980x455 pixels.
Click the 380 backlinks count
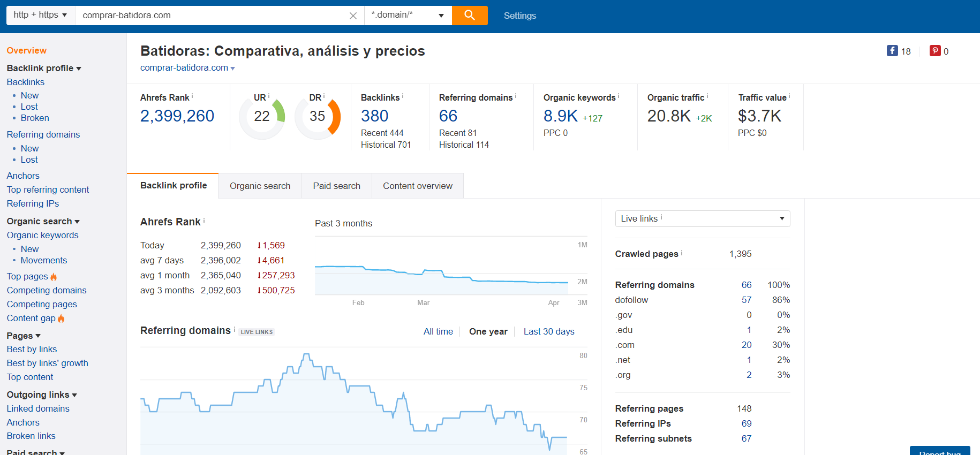pyautogui.click(x=375, y=116)
